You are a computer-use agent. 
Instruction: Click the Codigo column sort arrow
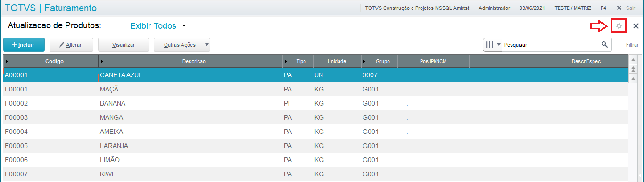[x=7, y=62]
